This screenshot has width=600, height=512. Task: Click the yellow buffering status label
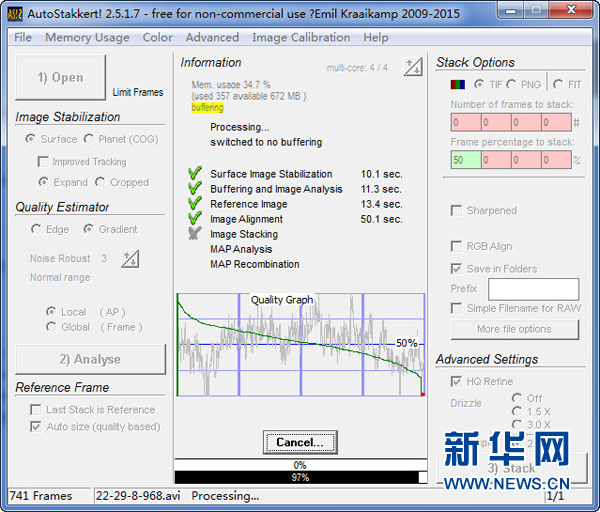(207, 108)
